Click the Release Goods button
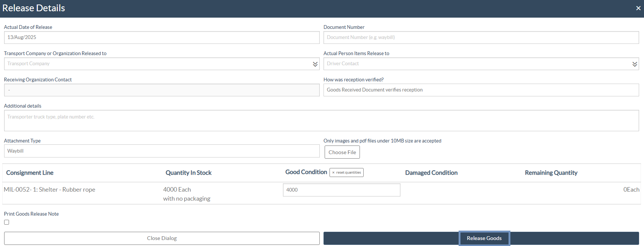 [484, 238]
